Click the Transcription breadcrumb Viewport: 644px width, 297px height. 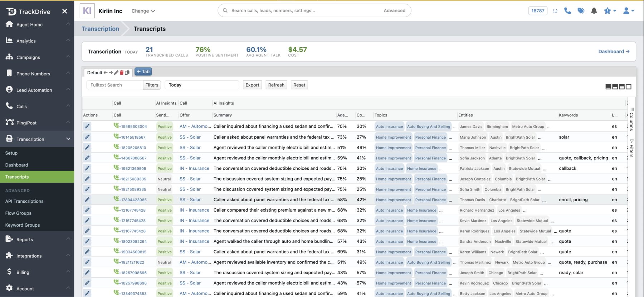pyautogui.click(x=100, y=29)
